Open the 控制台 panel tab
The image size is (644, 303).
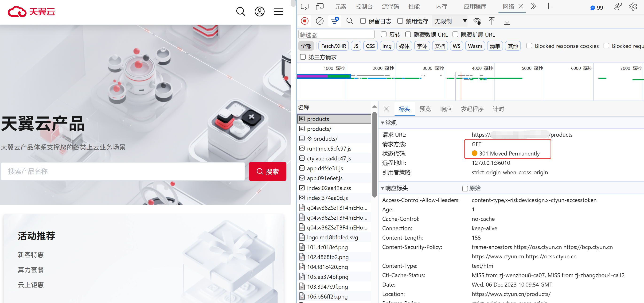(x=364, y=7)
